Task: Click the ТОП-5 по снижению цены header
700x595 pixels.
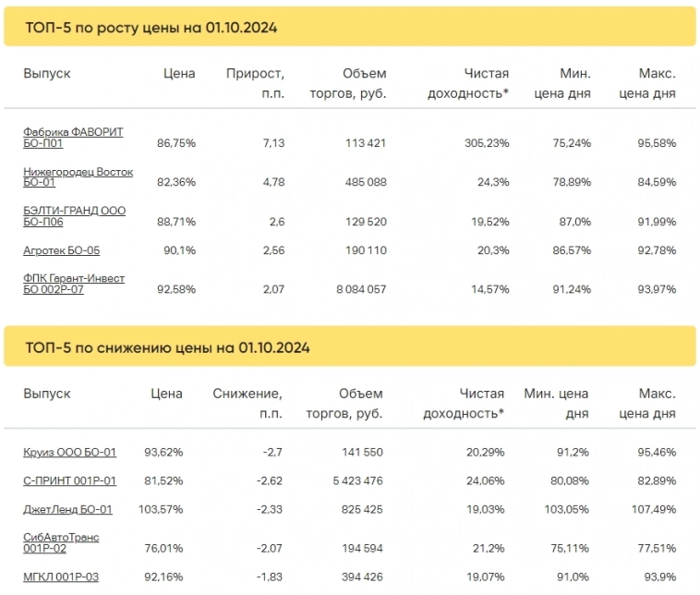Action: click(166, 348)
